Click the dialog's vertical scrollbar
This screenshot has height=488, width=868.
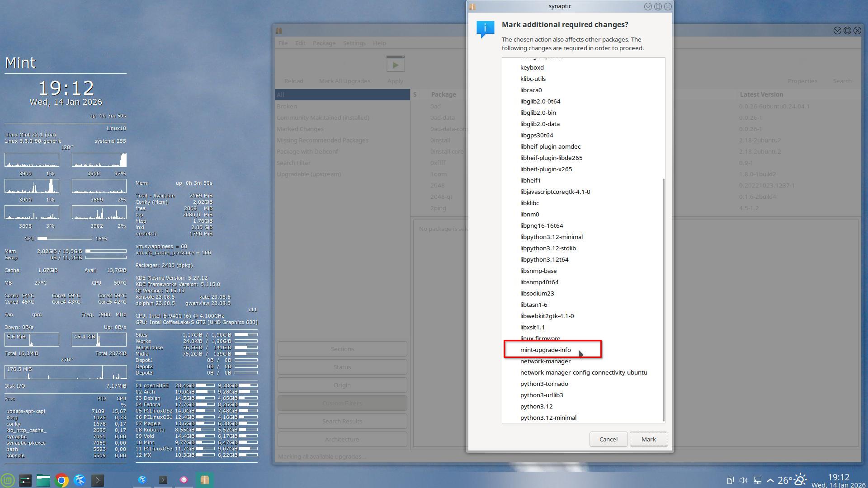click(x=663, y=298)
